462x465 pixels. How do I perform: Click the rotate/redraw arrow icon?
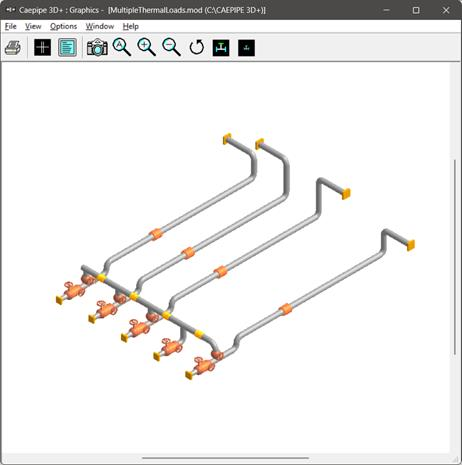tap(197, 47)
